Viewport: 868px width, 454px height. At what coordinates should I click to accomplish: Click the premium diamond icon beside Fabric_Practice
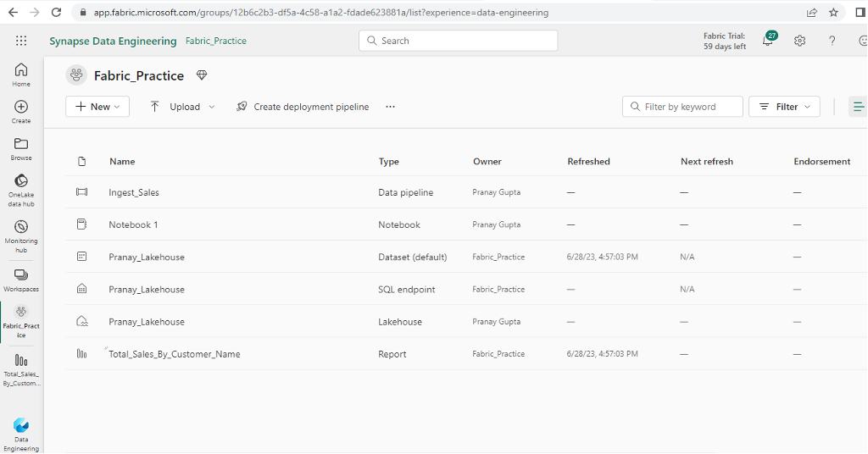(202, 75)
